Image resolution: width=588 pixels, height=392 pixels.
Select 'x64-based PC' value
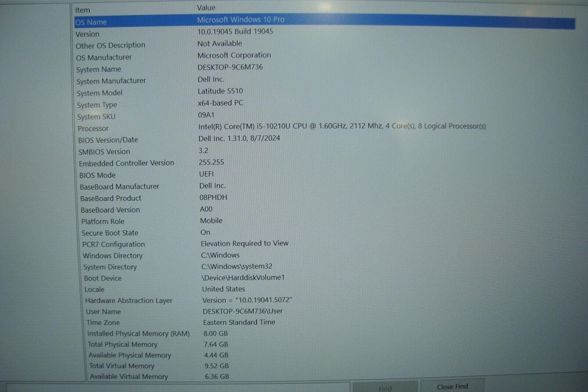[x=220, y=103]
